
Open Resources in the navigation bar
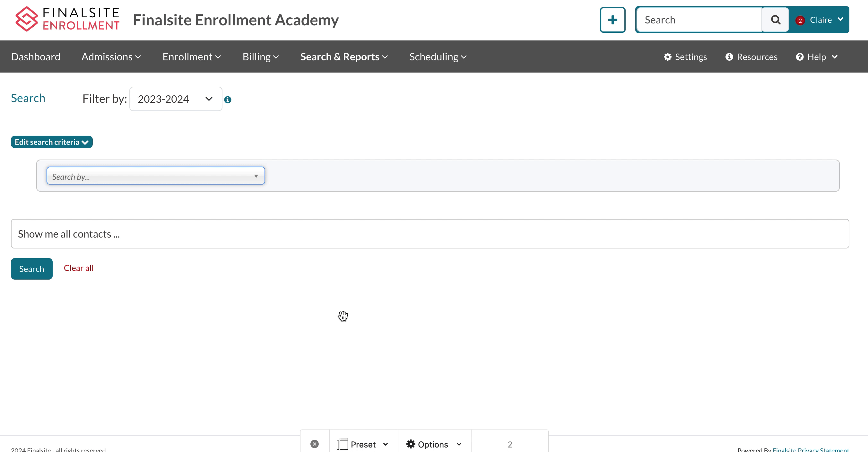click(751, 56)
